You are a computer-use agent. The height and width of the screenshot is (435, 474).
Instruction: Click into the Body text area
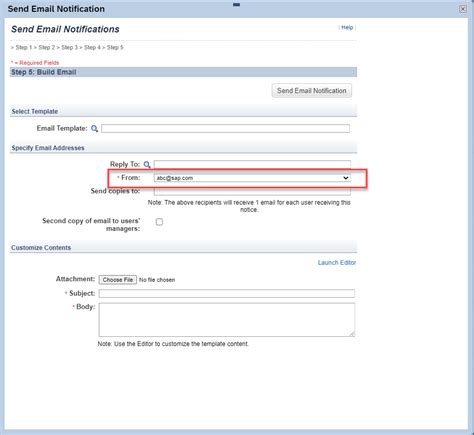click(x=227, y=320)
